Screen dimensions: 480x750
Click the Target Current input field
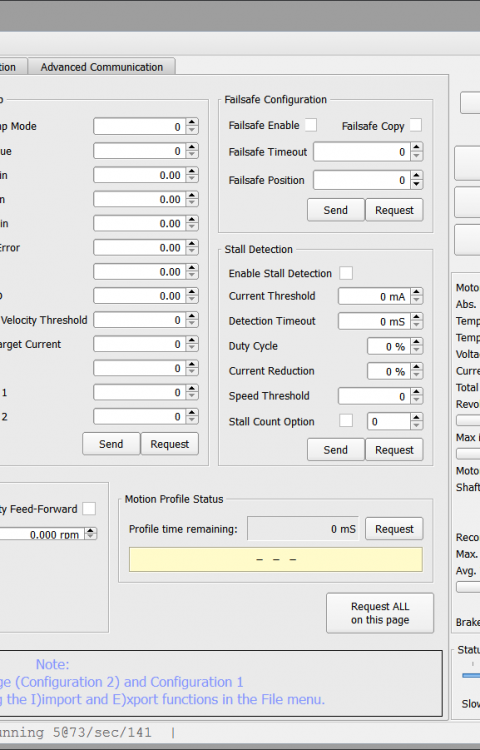pyautogui.click(x=140, y=344)
